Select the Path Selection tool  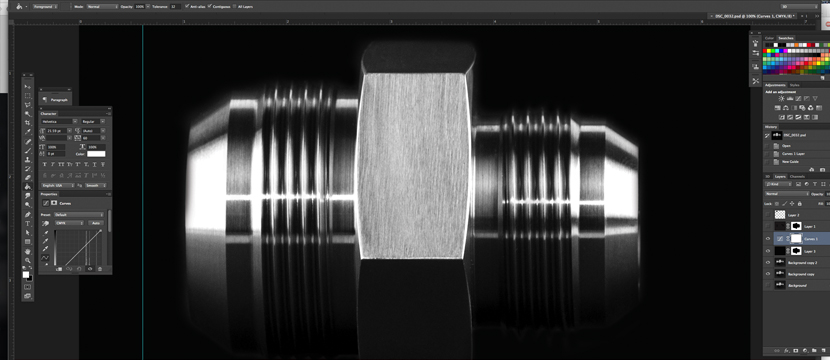pyautogui.click(x=28, y=232)
